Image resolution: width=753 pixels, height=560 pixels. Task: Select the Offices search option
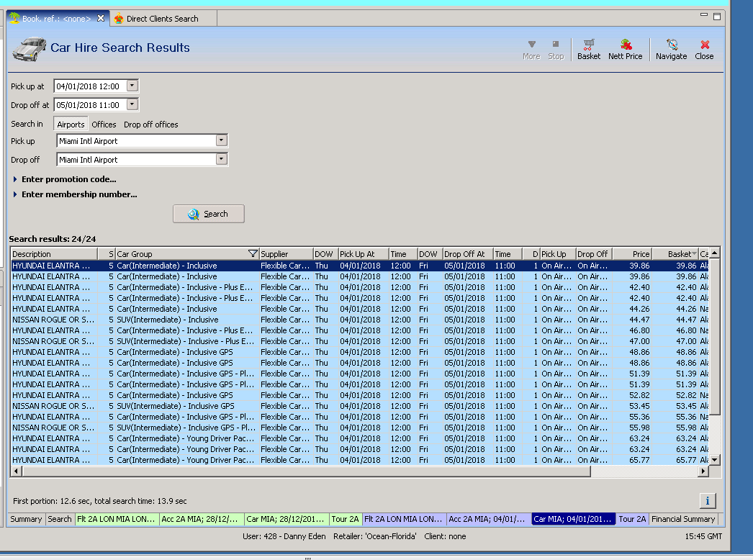pyautogui.click(x=104, y=125)
